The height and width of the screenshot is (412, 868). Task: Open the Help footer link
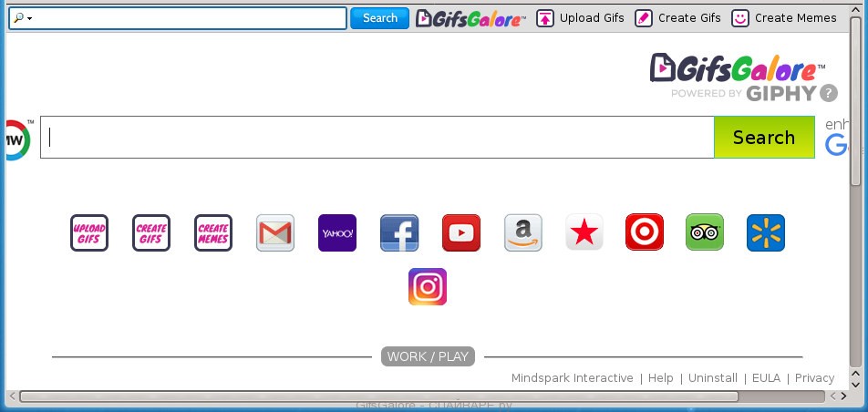660,378
